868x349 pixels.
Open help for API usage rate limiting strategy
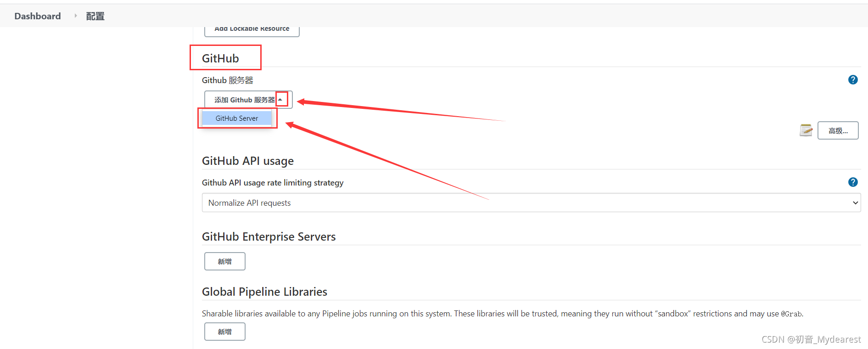pos(853,182)
